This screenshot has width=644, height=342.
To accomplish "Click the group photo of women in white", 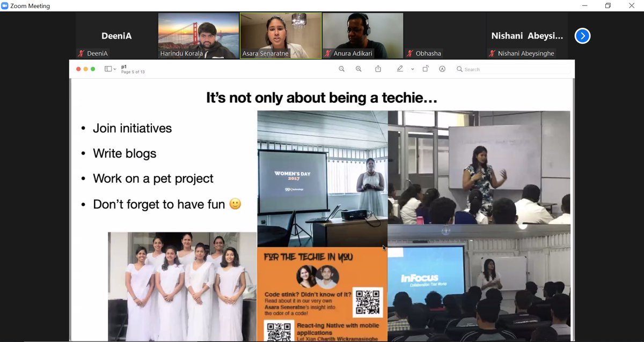I will click(x=182, y=286).
